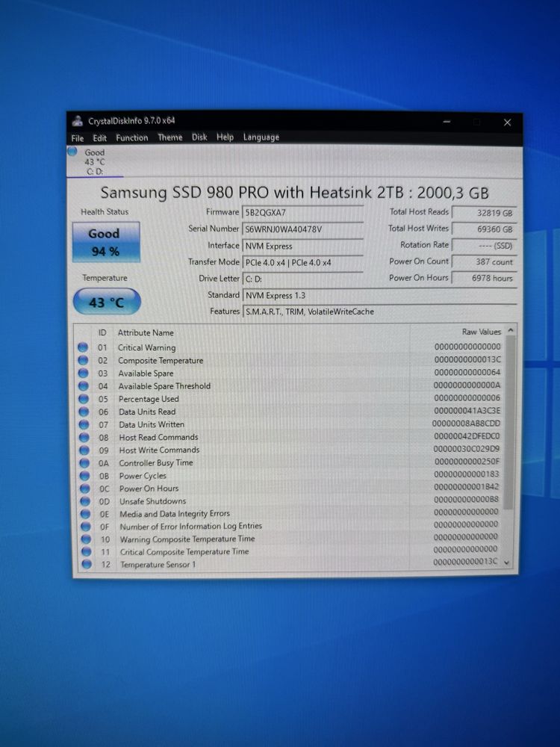This screenshot has height=747, width=560.
Task: Click the Health Status label
Action: (x=105, y=212)
